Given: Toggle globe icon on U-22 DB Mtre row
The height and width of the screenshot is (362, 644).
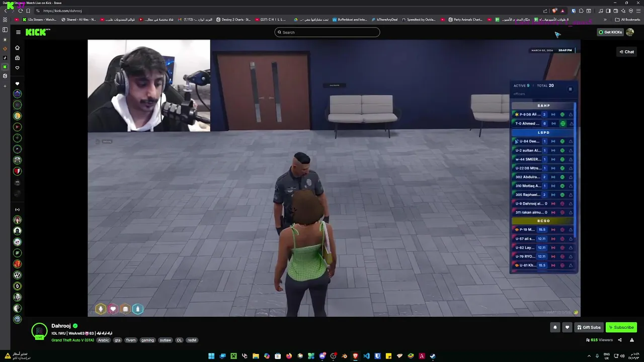Looking at the screenshot, I should [562, 168].
